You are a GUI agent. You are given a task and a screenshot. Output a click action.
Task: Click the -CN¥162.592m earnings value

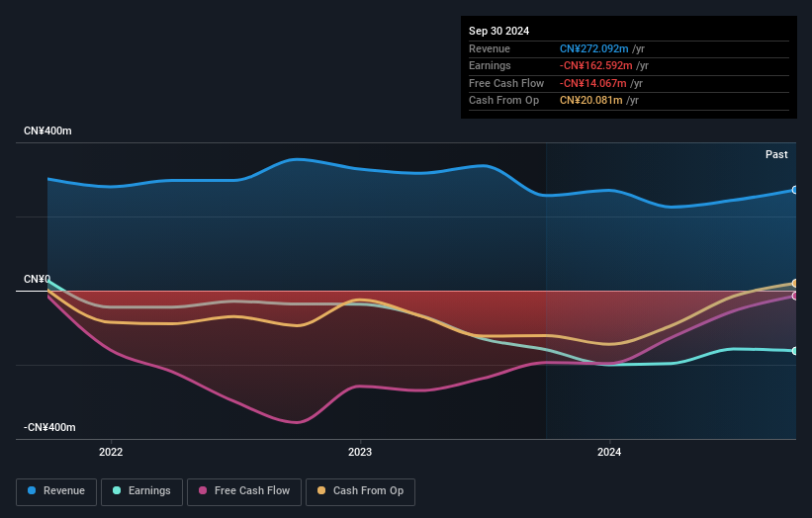(x=595, y=65)
